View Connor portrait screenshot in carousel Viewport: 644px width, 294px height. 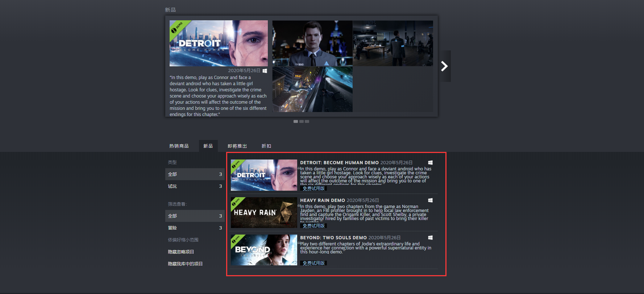[x=312, y=43]
